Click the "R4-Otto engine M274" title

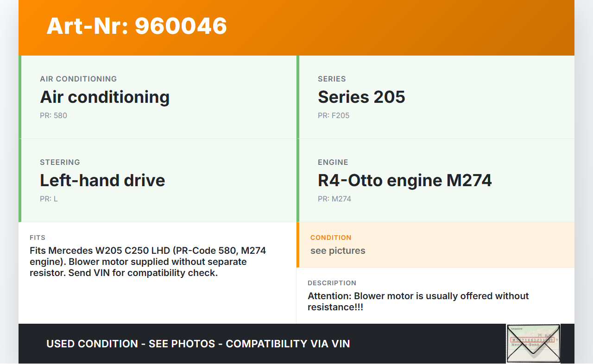click(404, 181)
